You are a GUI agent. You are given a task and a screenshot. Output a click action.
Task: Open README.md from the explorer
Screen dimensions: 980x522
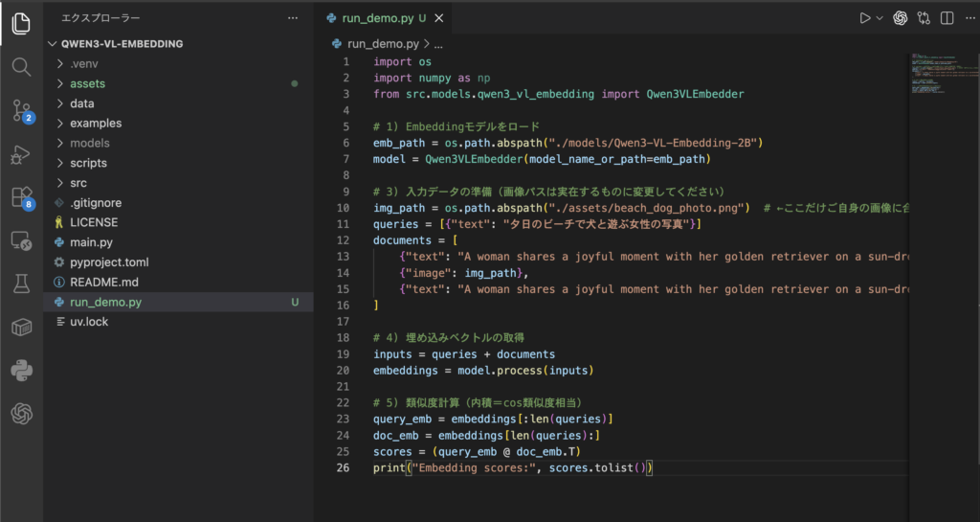click(103, 283)
